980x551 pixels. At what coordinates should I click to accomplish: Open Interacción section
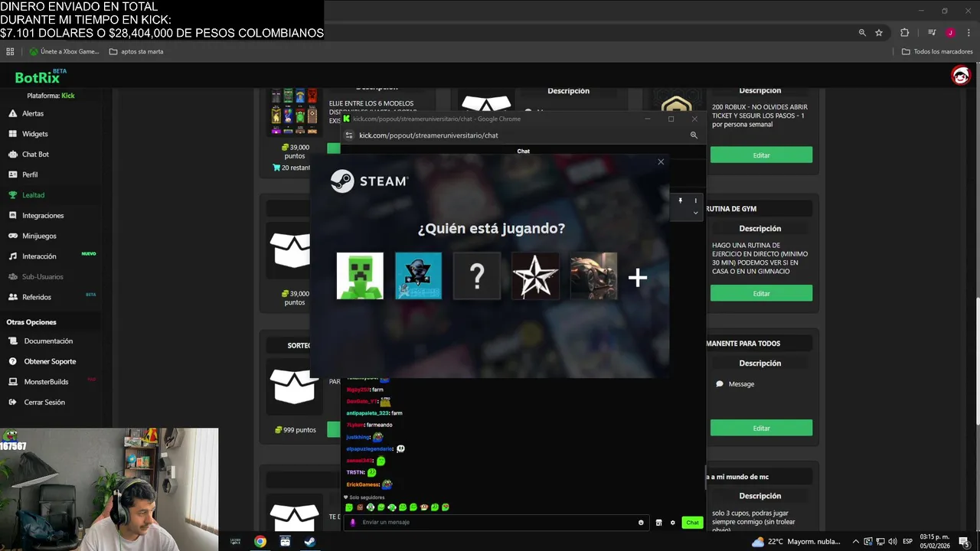(x=39, y=256)
